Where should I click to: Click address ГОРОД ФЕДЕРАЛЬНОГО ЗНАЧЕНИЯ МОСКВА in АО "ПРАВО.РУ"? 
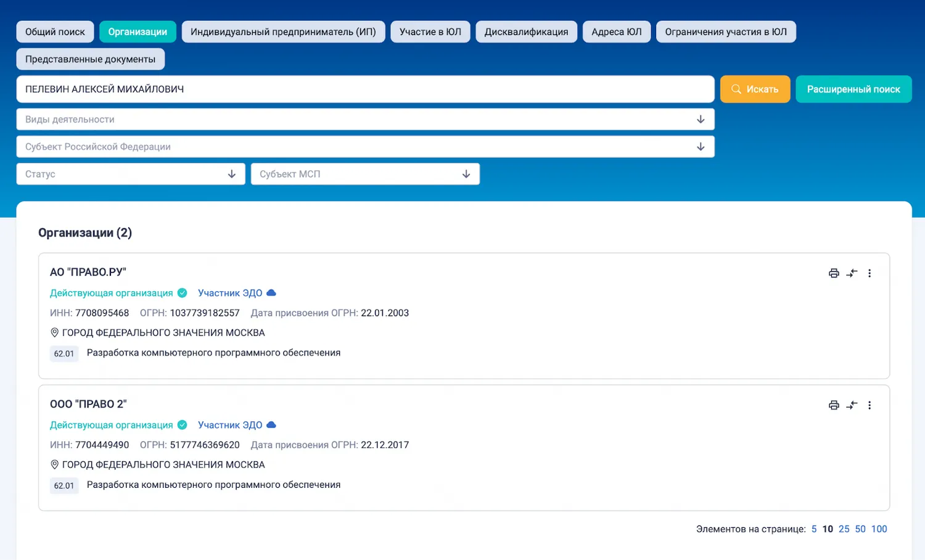tap(163, 332)
